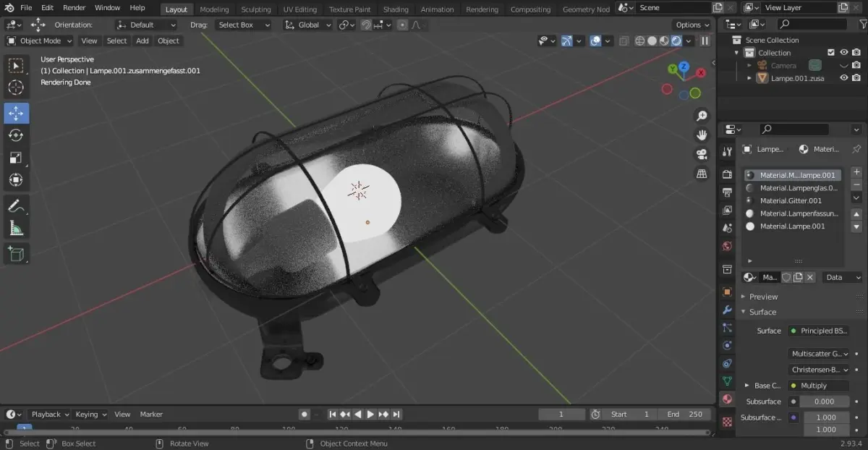Switch to rendered viewport shading
The width and height of the screenshot is (868, 450).
(676, 41)
